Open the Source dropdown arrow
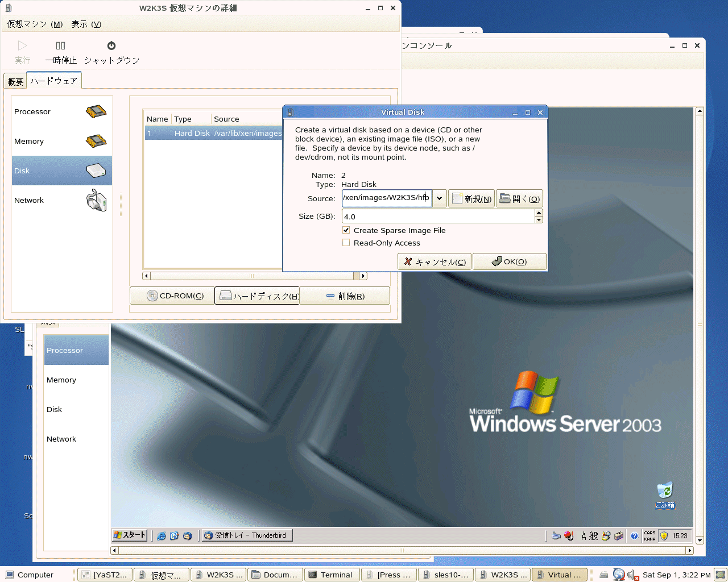 [x=439, y=198]
